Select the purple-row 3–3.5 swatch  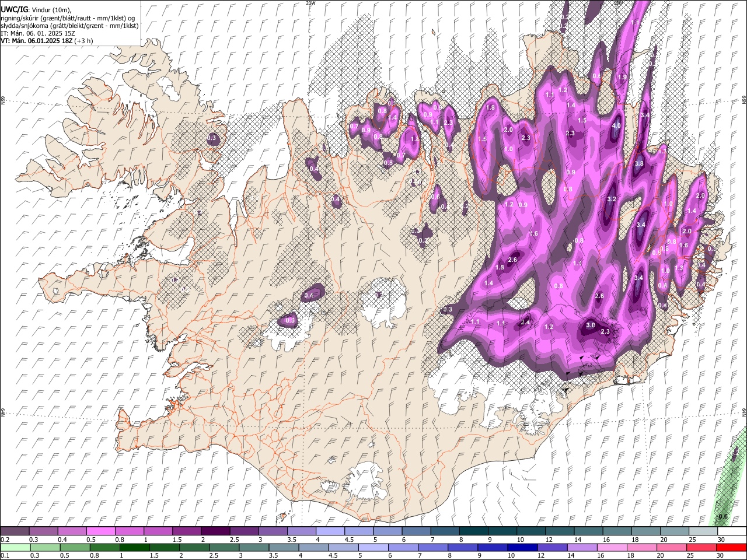tap(273, 531)
